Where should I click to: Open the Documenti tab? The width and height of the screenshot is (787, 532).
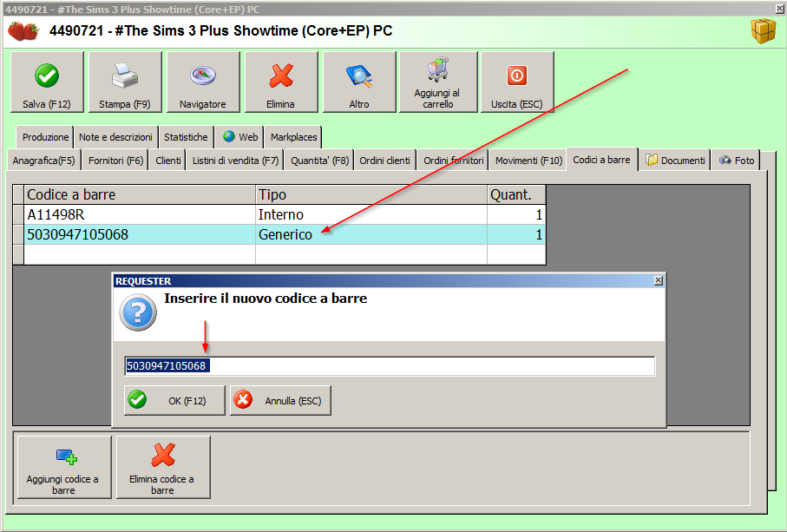tap(675, 161)
